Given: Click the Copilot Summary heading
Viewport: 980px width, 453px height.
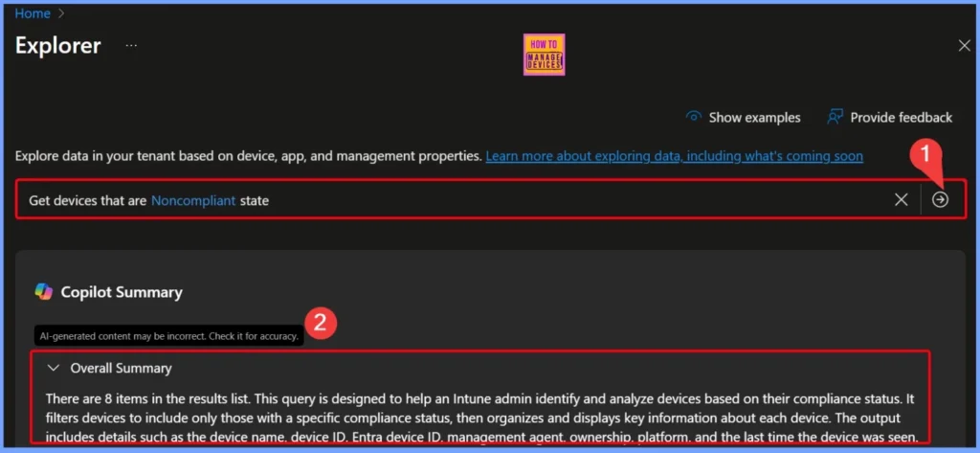Looking at the screenshot, I should click(x=122, y=292).
